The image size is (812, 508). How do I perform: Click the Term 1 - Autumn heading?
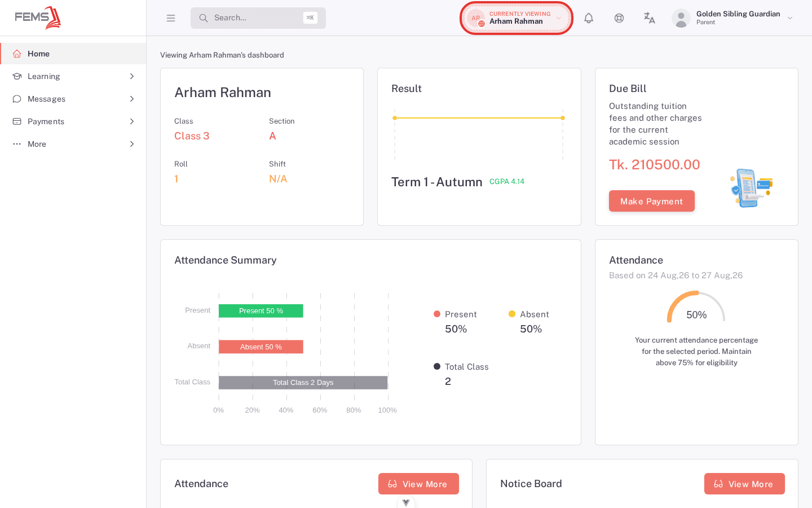click(x=437, y=182)
